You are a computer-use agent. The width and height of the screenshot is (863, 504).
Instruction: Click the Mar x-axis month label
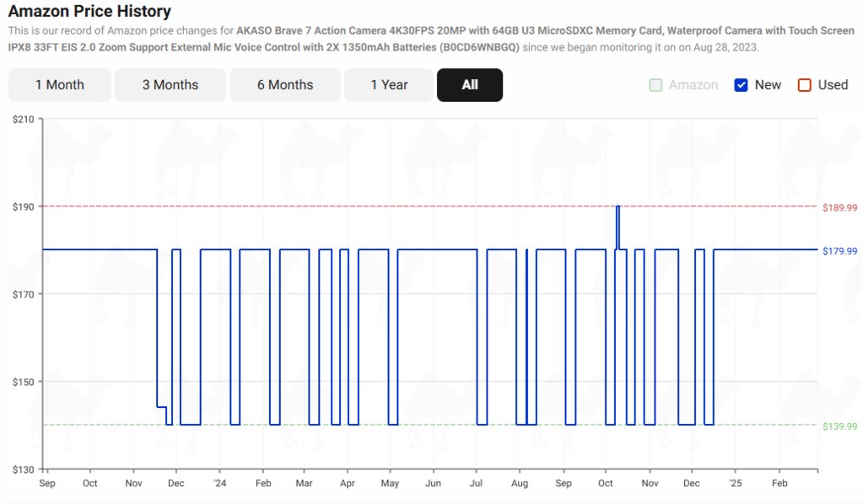coord(304,483)
